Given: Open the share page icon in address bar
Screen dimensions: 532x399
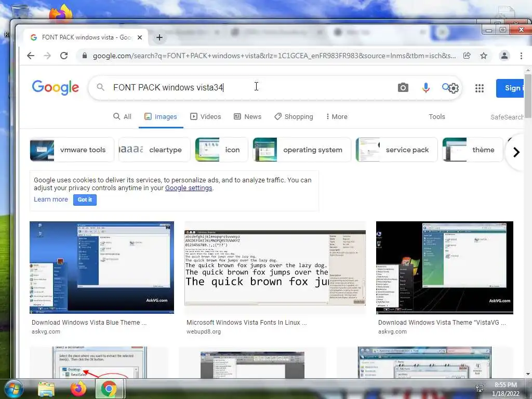Looking at the screenshot, I should pyautogui.click(x=467, y=56).
